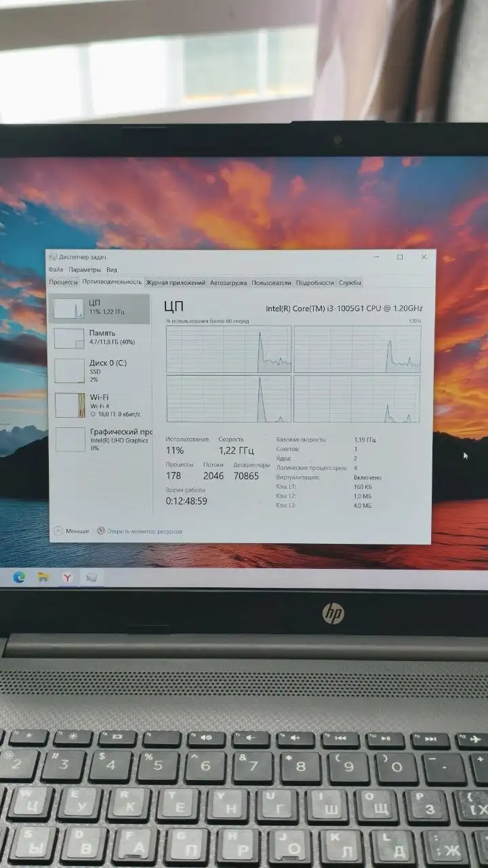Image resolution: width=488 pixels, height=868 pixels.
Task: Click the Кэш L1 160 КБ value
Action: [363, 487]
